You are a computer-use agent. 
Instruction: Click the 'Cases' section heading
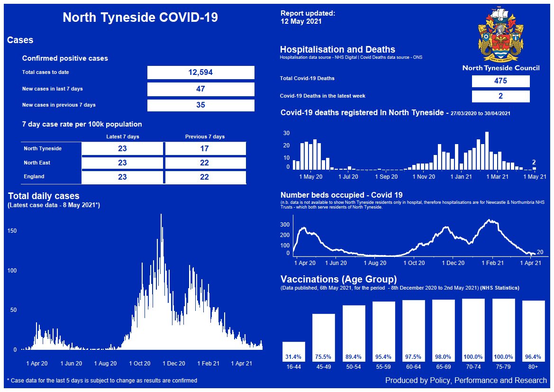(20, 40)
